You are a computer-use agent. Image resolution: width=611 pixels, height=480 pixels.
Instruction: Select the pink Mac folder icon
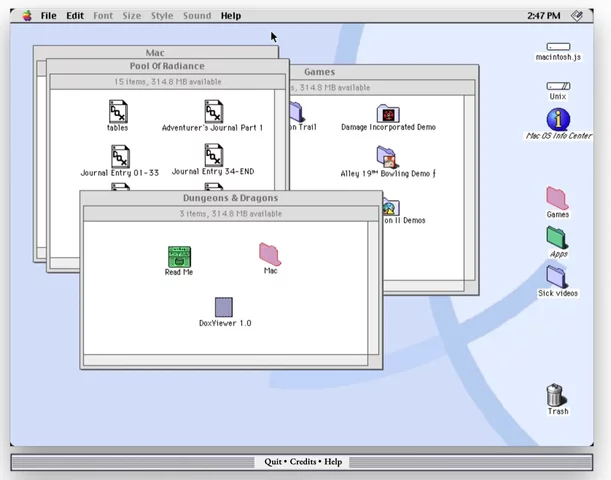(270, 254)
